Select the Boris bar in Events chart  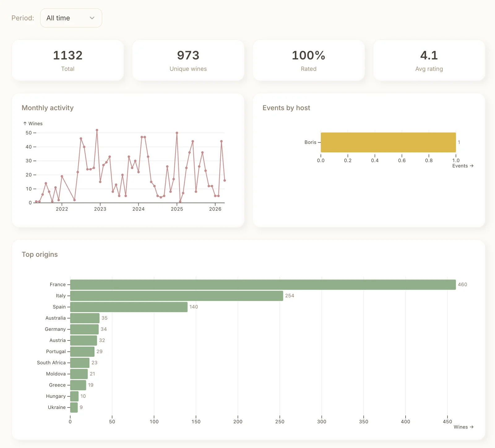388,143
